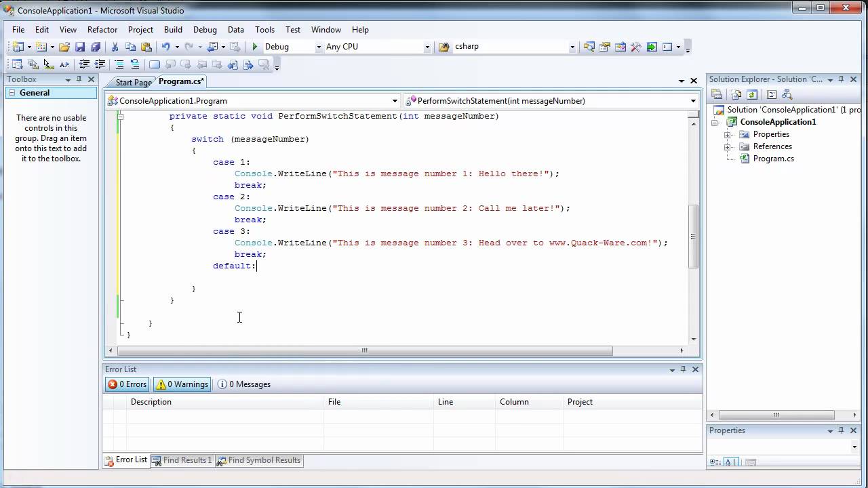Save Program.cs with the floppy icon
The height and width of the screenshot is (488, 868).
pos(80,47)
